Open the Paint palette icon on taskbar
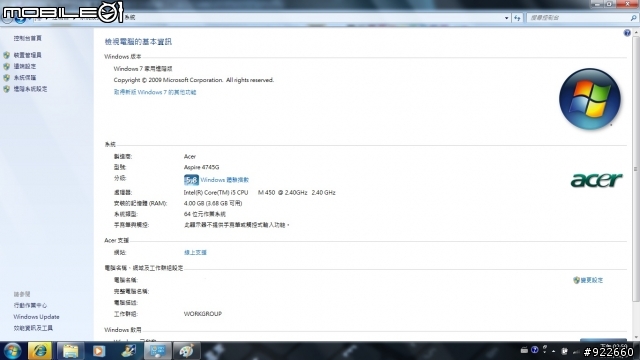This screenshot has height=360, width=640. (x=187, y=351)
